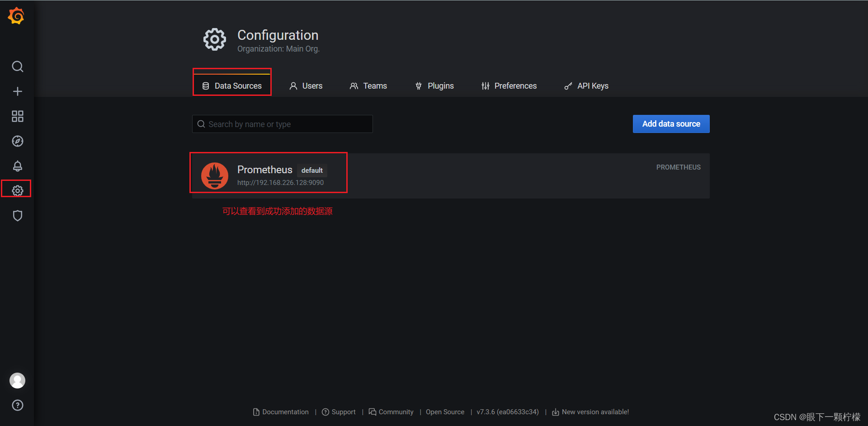Click the http://192.168.226.128:9090 URL text

pos(280,183)
